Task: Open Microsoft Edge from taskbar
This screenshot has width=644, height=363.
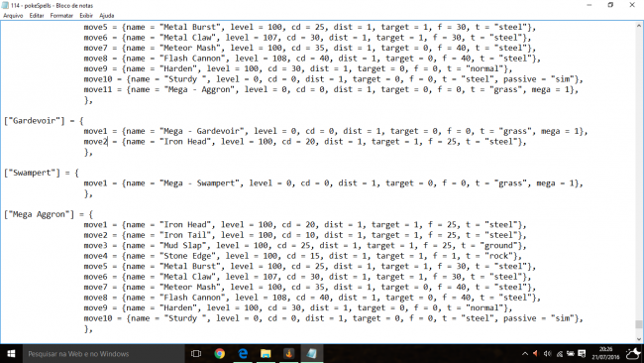Action: click(243, 353)
